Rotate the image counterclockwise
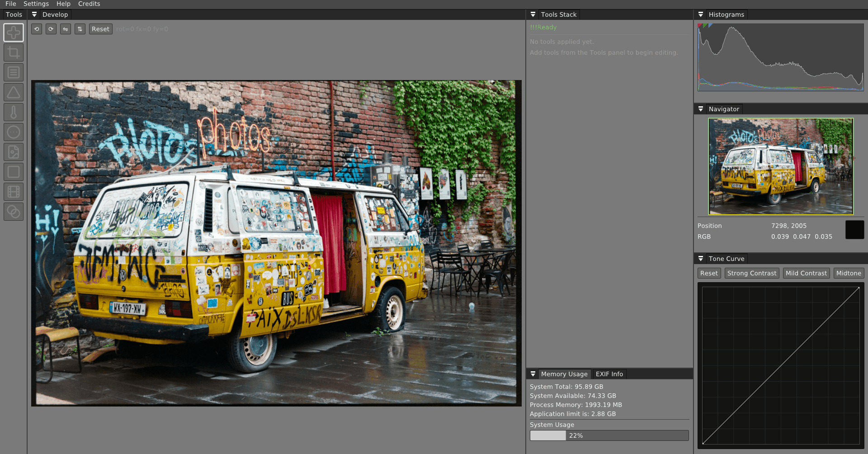The height and width of the screenshot is (454, 868). [x=37, y=28]
